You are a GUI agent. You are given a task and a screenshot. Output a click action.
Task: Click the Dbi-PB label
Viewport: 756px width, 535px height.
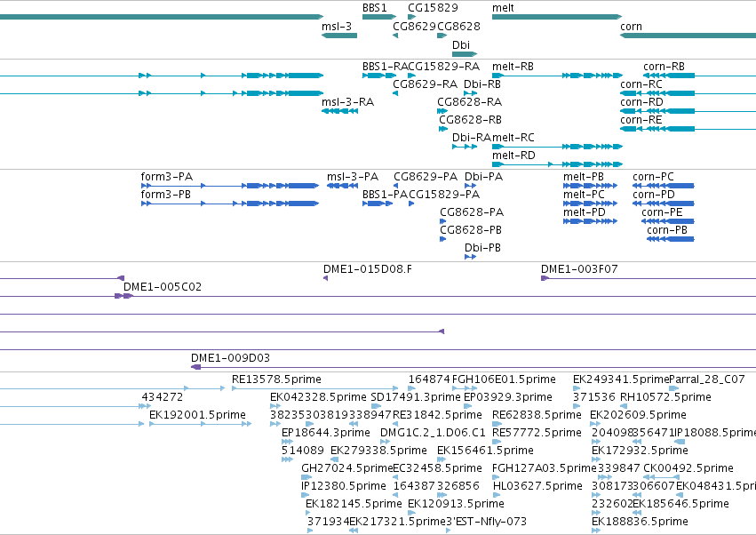(482, 248)
